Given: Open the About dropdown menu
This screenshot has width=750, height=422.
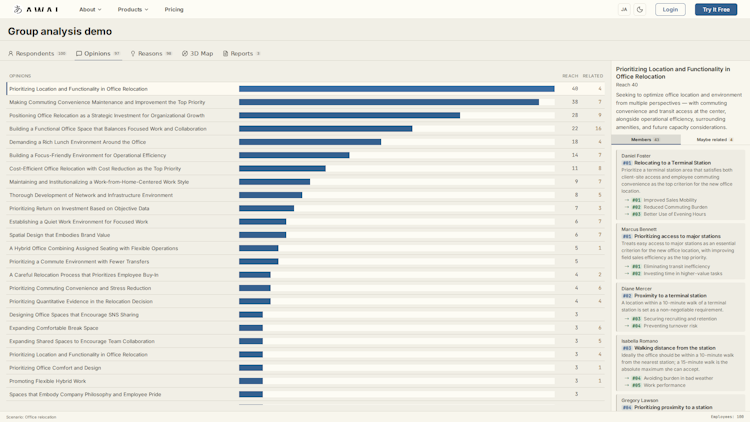Looking at the screenshot, I should tap(90, 10).
